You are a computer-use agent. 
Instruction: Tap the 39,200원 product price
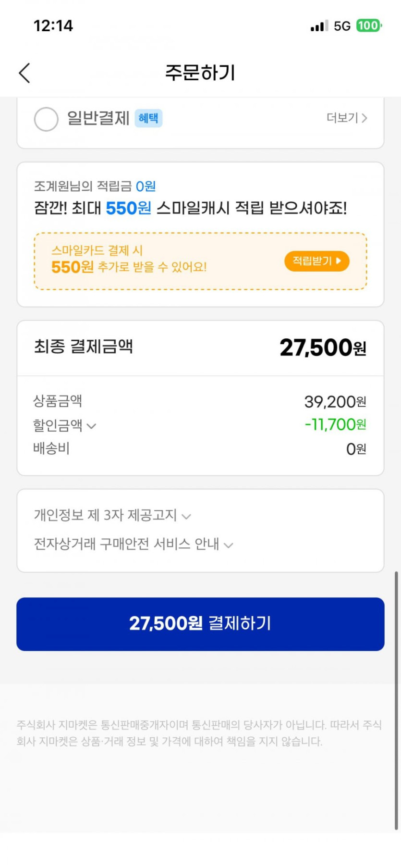pos(335,401)
